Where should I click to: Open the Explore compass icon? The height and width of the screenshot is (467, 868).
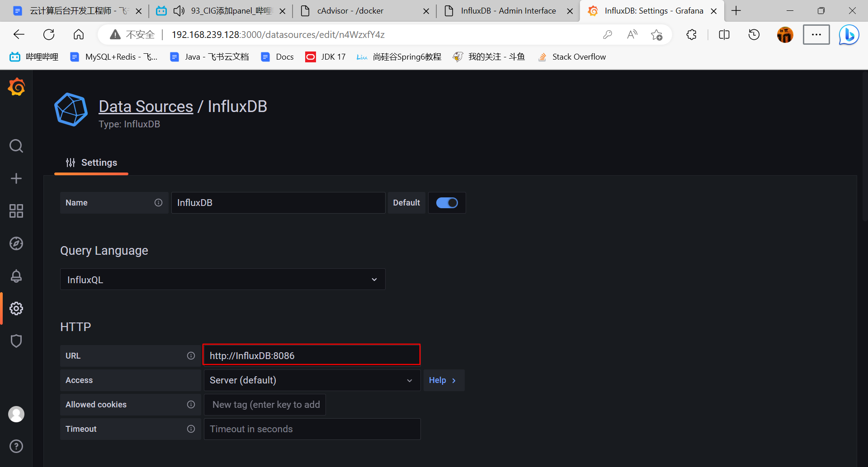click(x=16, y=243)
